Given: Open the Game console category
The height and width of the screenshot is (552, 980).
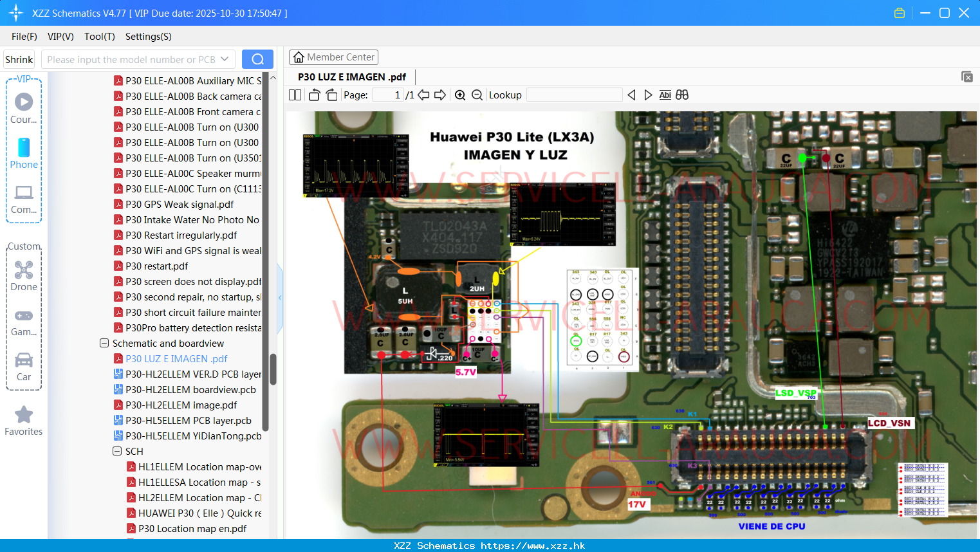Looking at the screenshot, I should 24,322.
